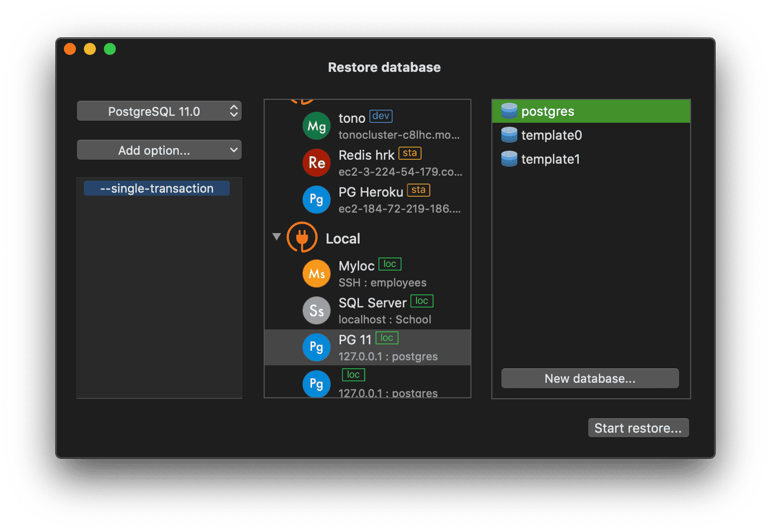The height and width of the screenshot is (532, 771).
Task: Click the ec2-3-224-54-179 host text
Action: coord(400,172)
